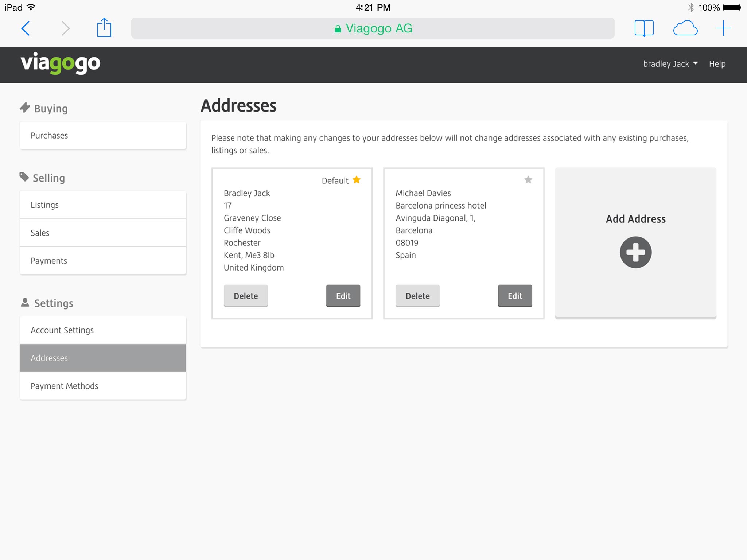
Task: Click the round Add Address plus icon
Action: 635,252
